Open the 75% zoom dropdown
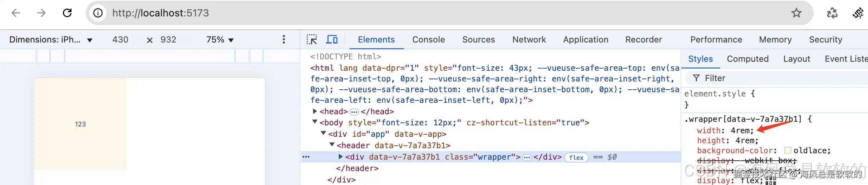 [x=220, y=40]
